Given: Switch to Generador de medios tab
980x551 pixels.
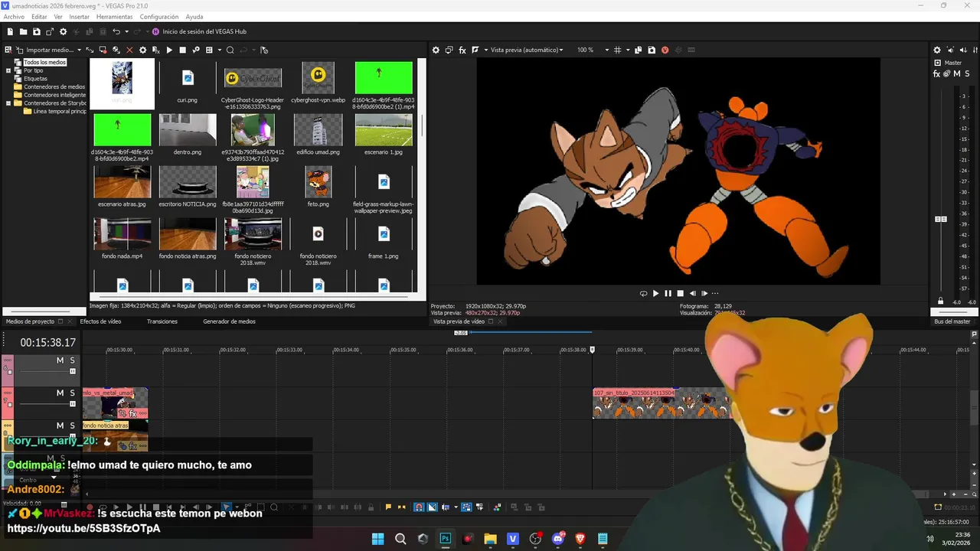Looking at the screenshot, I should pos(229,321).
